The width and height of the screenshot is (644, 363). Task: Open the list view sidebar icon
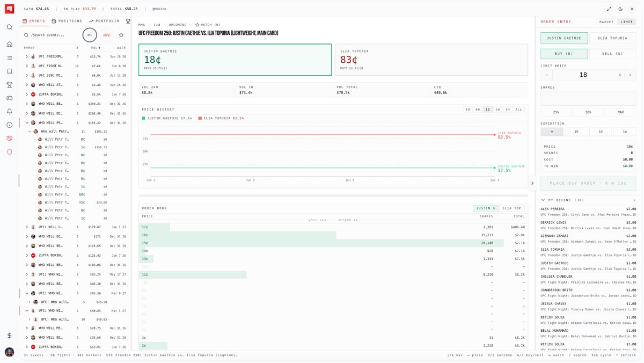pyautogui.click(x=10, y=58)
